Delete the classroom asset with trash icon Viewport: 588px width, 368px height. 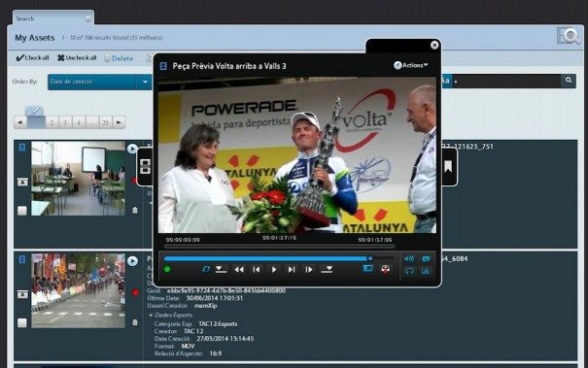click(x=135, y=211)
